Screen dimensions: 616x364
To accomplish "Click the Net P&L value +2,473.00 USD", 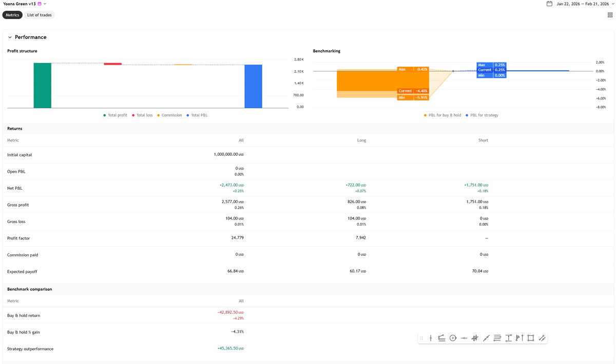I will pyautogui.click(x=232, y=185).
